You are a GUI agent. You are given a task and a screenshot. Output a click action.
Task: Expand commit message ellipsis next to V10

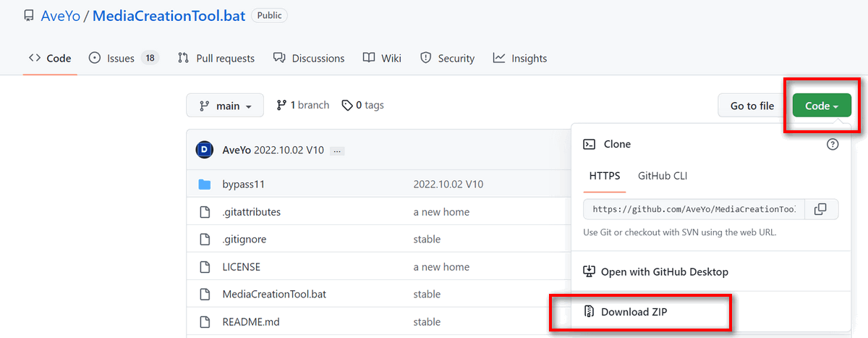338,151
